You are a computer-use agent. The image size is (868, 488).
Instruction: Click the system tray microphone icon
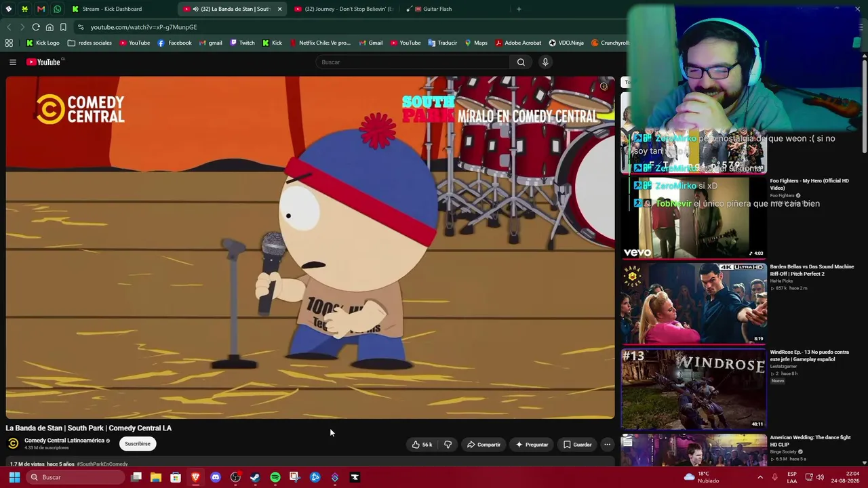[x=774, y=477]
